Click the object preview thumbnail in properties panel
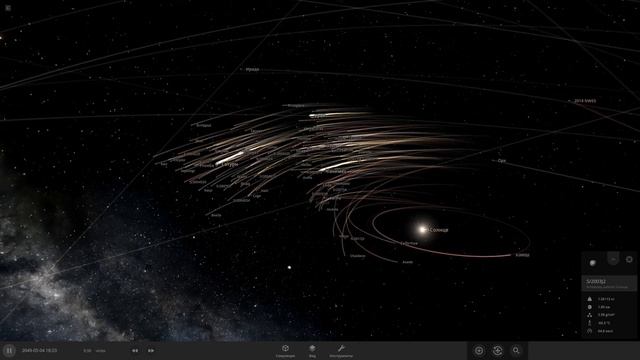This screenshot has width=640, height=360. click(x=593, y=262)
